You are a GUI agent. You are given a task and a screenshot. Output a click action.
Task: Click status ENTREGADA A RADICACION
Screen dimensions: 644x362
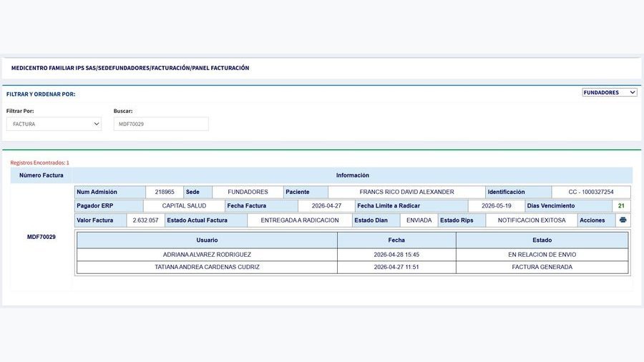(300, 220)
